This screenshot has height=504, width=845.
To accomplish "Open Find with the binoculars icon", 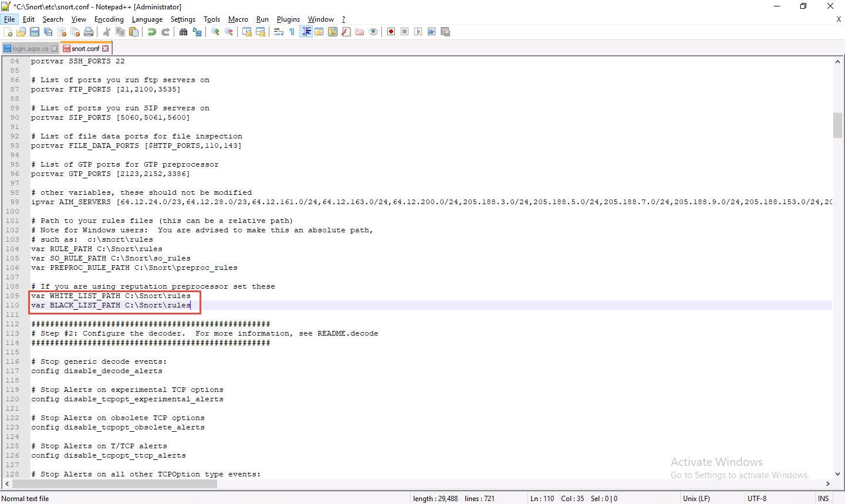I will pos(184,32).
